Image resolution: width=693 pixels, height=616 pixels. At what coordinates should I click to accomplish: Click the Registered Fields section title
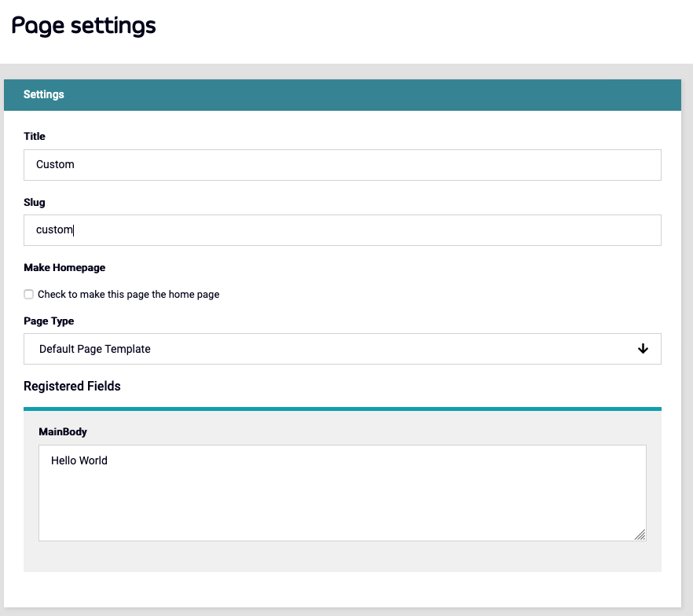pos(72,386)
